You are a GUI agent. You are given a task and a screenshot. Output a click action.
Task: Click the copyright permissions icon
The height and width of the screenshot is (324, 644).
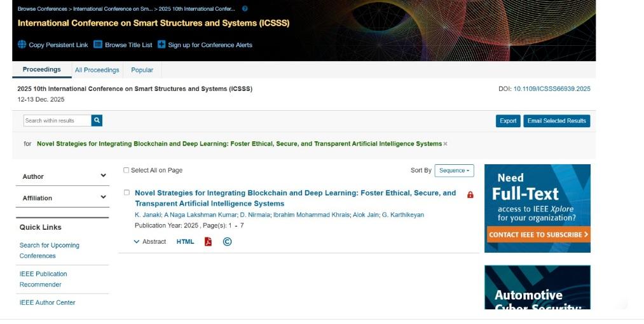click(x=227, y=242)
